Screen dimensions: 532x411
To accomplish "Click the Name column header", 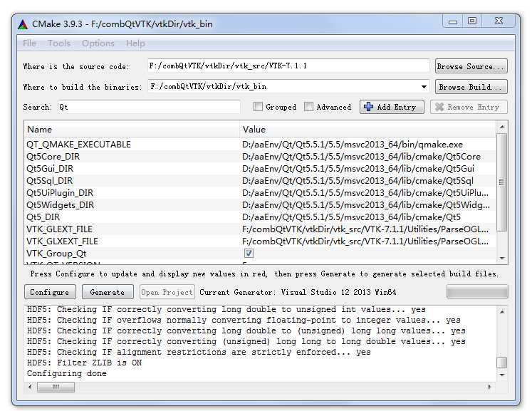I will click(x=132, y=130).
